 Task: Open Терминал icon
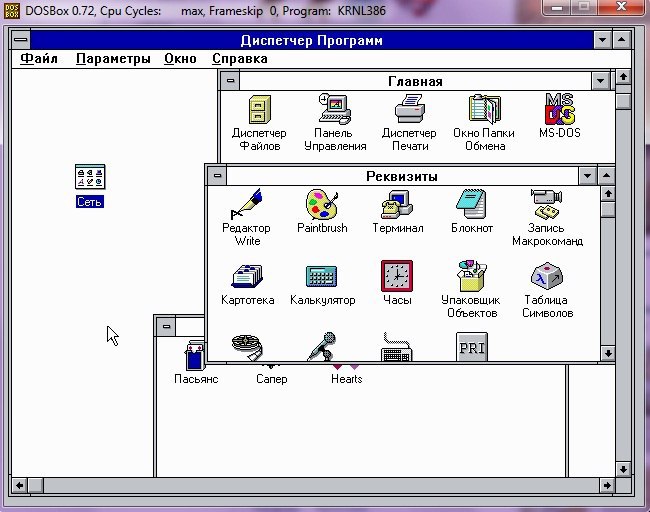(397, 204)
